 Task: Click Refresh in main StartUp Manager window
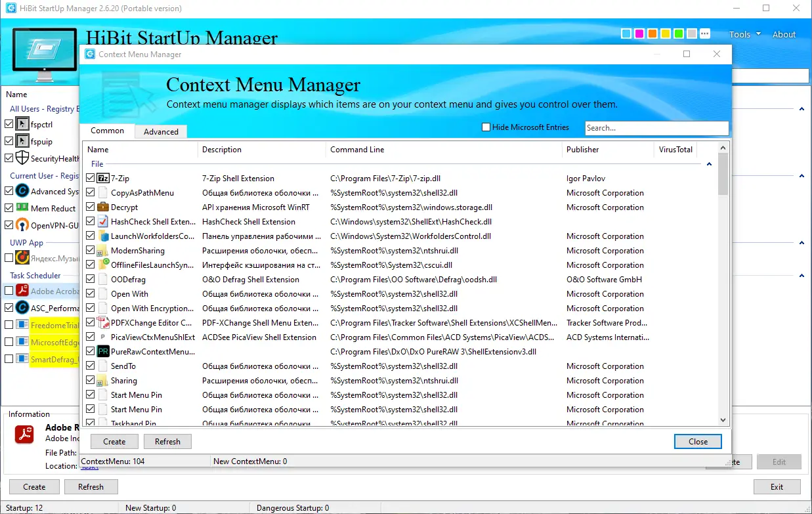coord(91,487)
